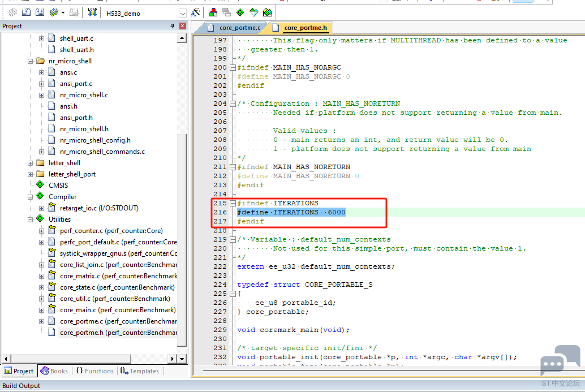Click the Project tree scroll-right arrow
Viewport: 585px width, 392px height.
pyautogui.click(x=172, y=359)
